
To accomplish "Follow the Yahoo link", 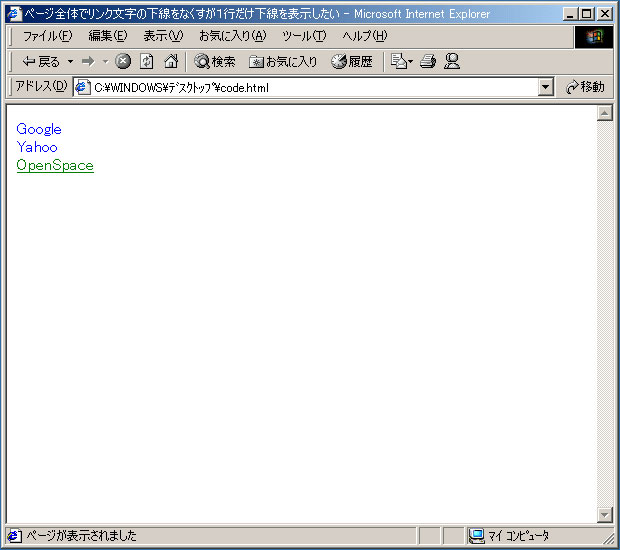I will [x=37, y=147].
